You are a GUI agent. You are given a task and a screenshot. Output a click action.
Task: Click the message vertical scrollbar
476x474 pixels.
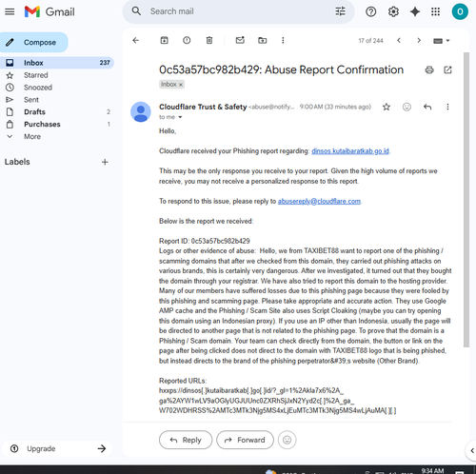click(x=466, y=200)
